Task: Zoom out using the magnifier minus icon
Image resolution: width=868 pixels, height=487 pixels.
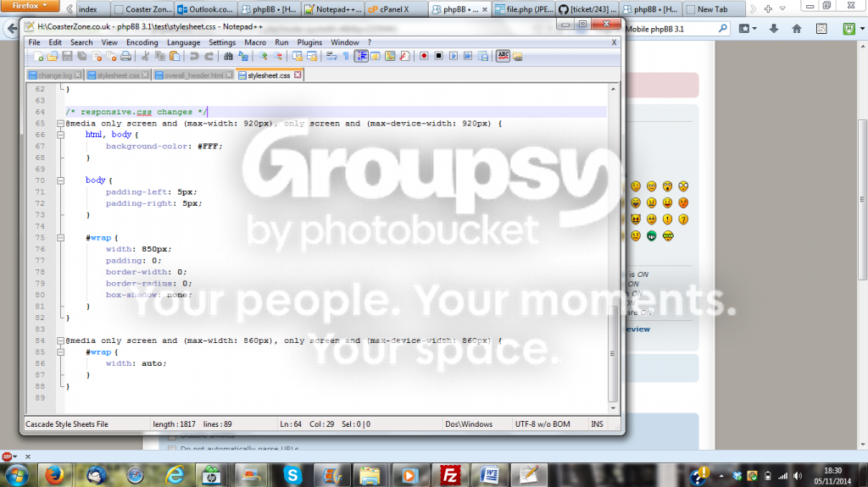Action: [277, 57]
